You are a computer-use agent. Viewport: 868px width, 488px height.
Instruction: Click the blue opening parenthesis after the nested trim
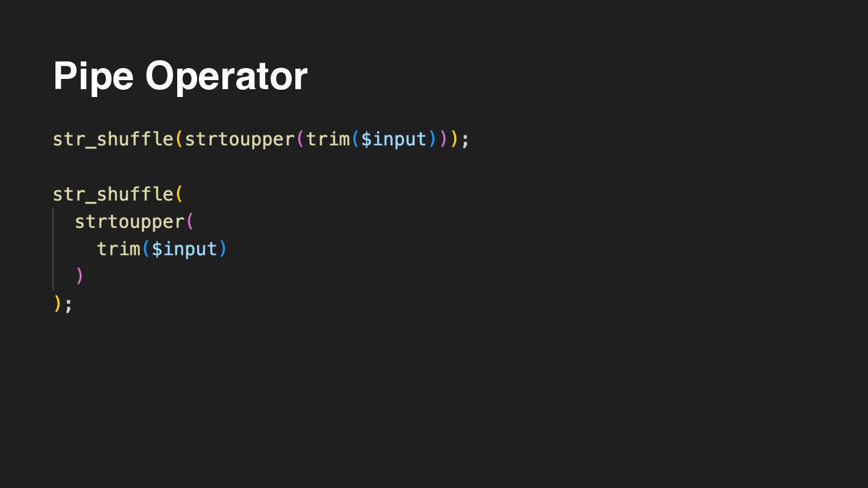point(146,249)
